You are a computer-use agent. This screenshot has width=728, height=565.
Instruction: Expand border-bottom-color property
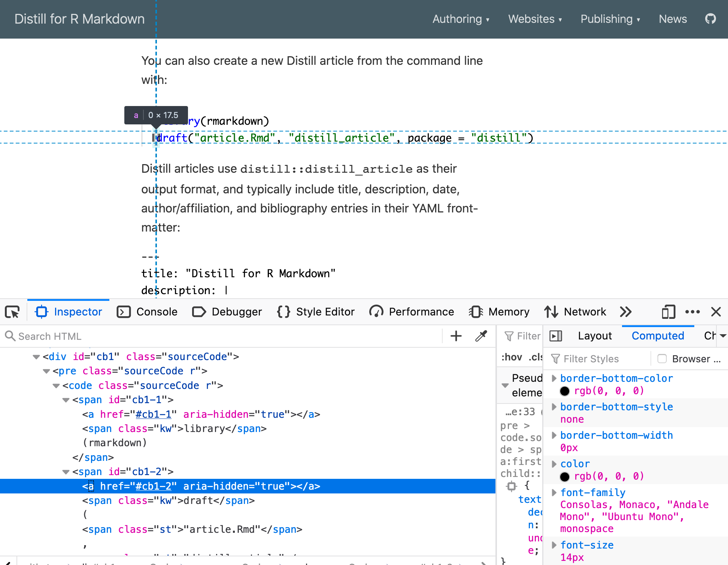554,378
